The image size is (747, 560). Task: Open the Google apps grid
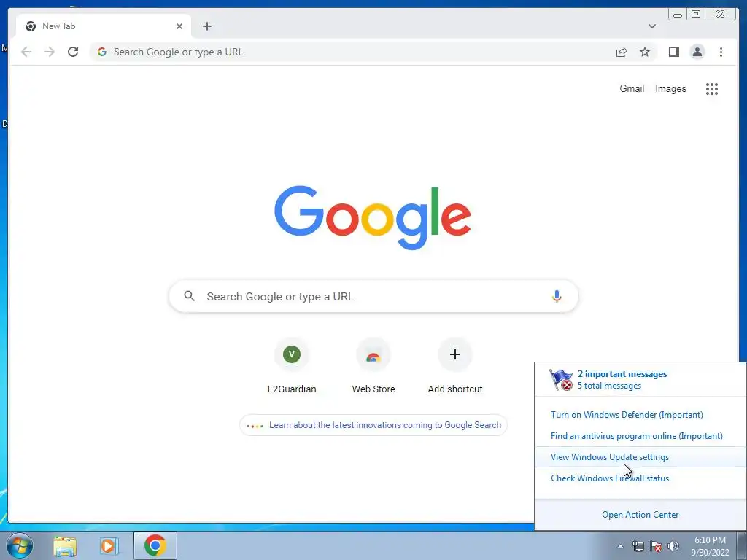pos(712,88)
